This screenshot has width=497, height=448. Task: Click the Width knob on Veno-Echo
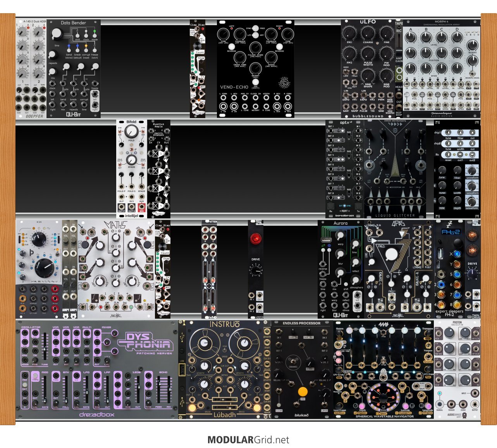pyautogui.click(x=271, y=57)
